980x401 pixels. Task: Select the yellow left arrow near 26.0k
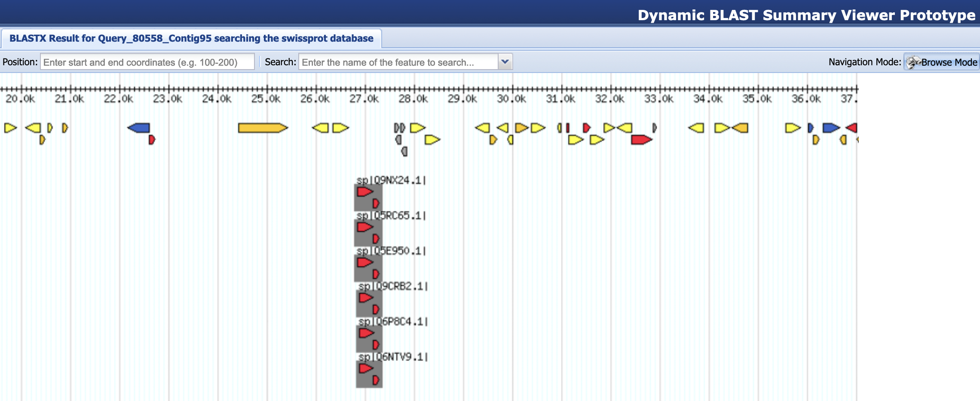click(x=320, y=128)
